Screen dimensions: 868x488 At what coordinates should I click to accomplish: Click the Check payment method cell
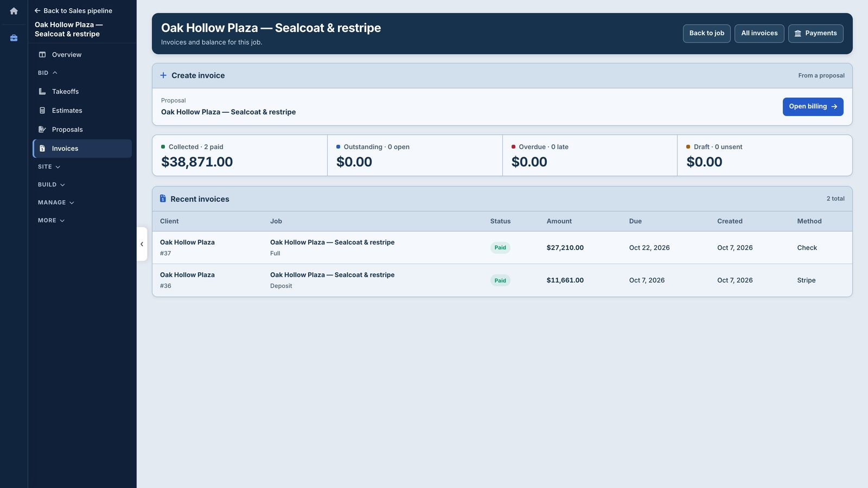click(807, 248)
